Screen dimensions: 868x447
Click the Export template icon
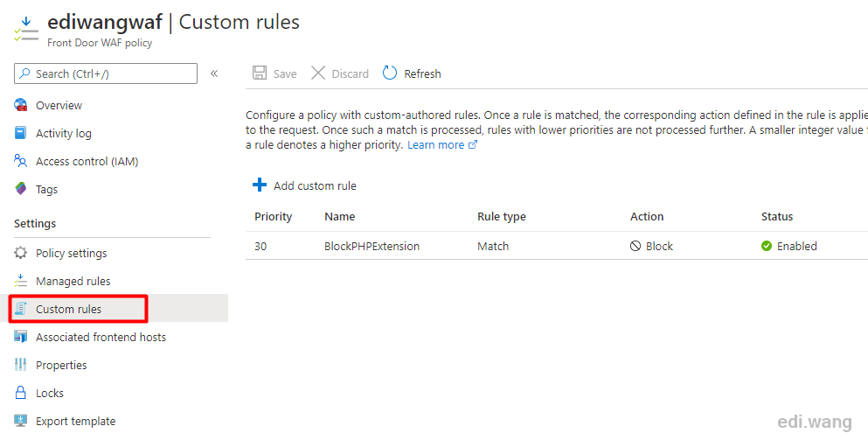coord(20,421)
